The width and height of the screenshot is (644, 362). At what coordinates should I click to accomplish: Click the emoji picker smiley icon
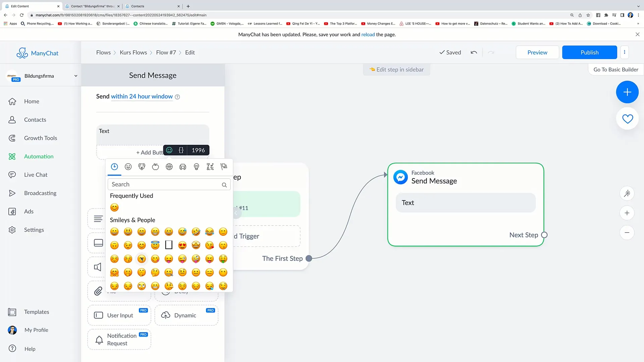(x=128, y=167)
